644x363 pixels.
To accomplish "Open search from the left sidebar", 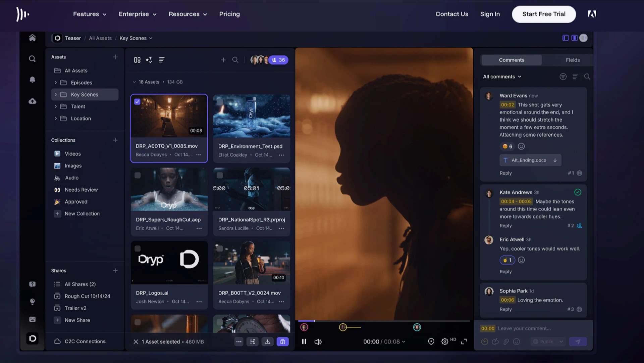I will click(32, 59).
